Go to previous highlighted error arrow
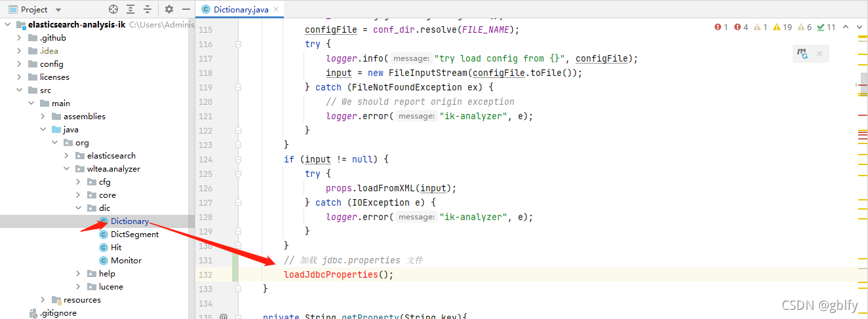The height and width of the screenshot is (319, 868). pyautogui.click(x=846, y=27)
